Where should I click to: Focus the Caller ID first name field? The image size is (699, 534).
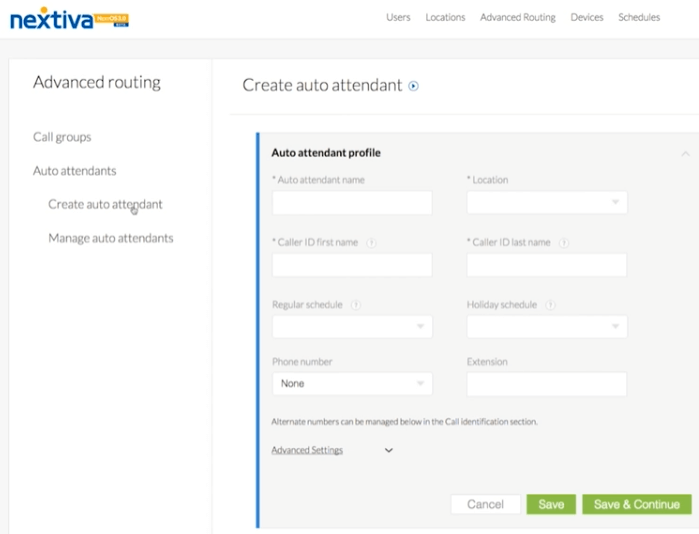352,265
